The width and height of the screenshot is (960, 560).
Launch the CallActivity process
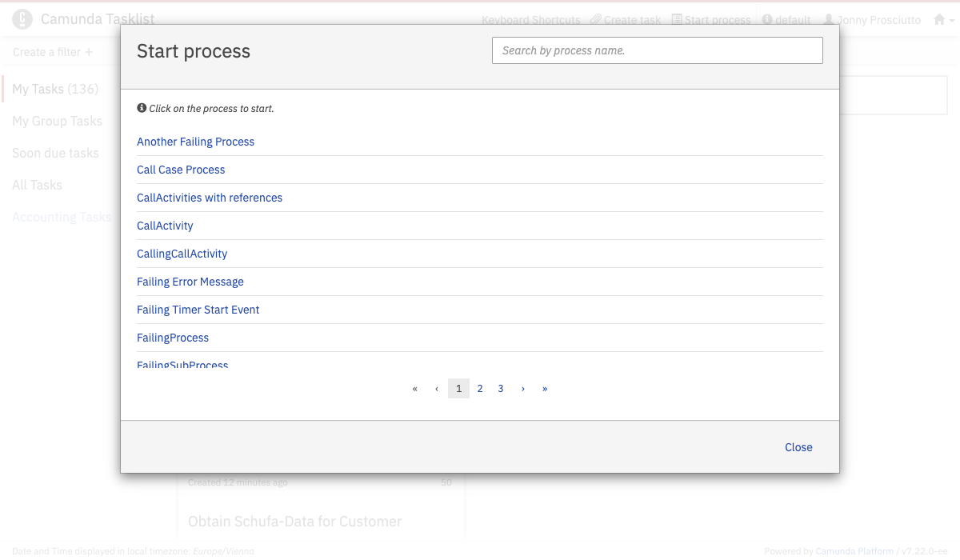pos(165,226)
